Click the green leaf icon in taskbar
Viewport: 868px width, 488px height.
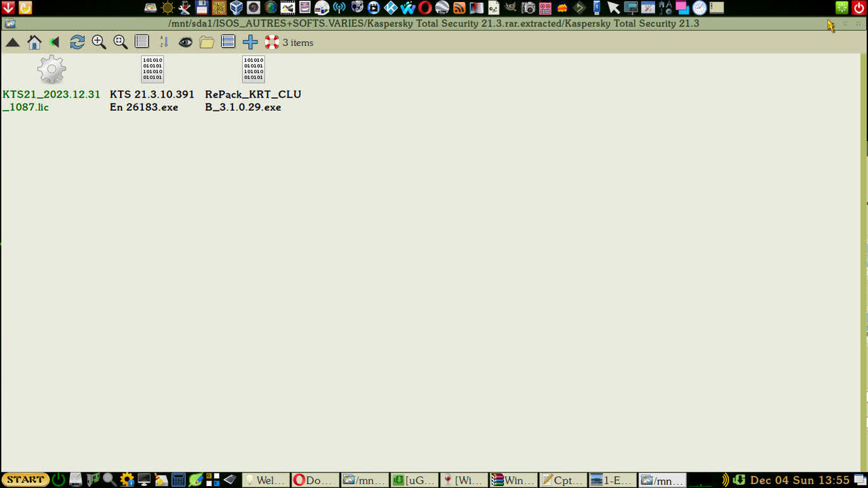click(195, 480)
